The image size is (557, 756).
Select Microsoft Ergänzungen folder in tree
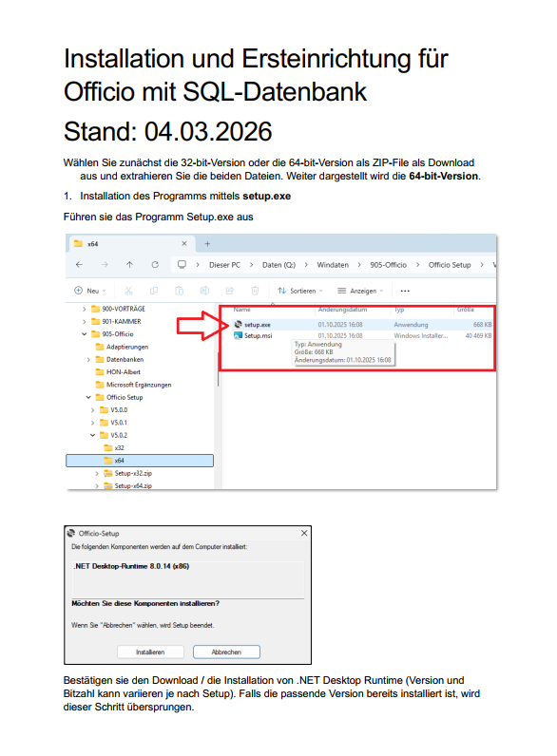tap(134, 385)
